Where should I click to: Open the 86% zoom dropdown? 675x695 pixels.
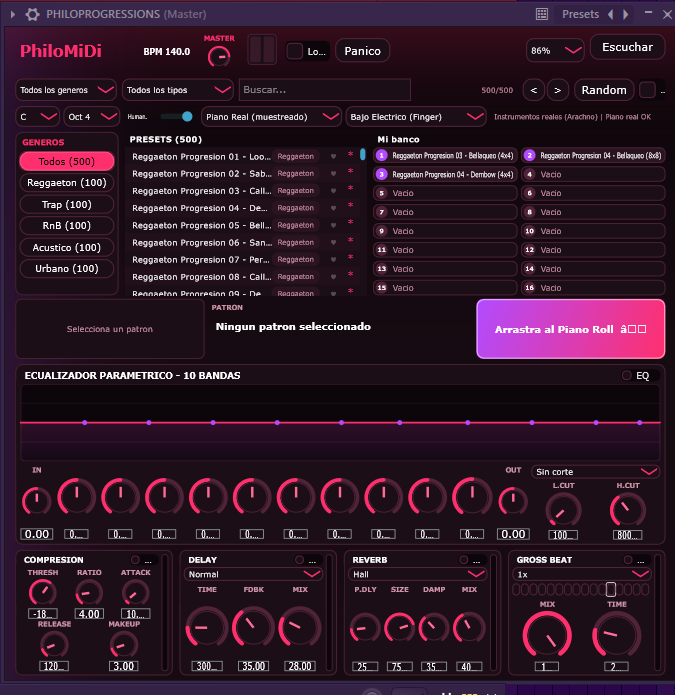coord(555,51)
